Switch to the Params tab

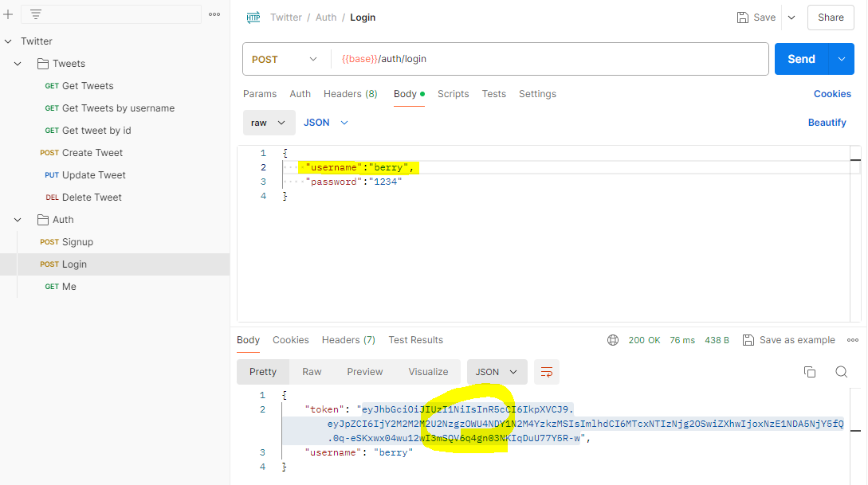(x=260, y=94)
